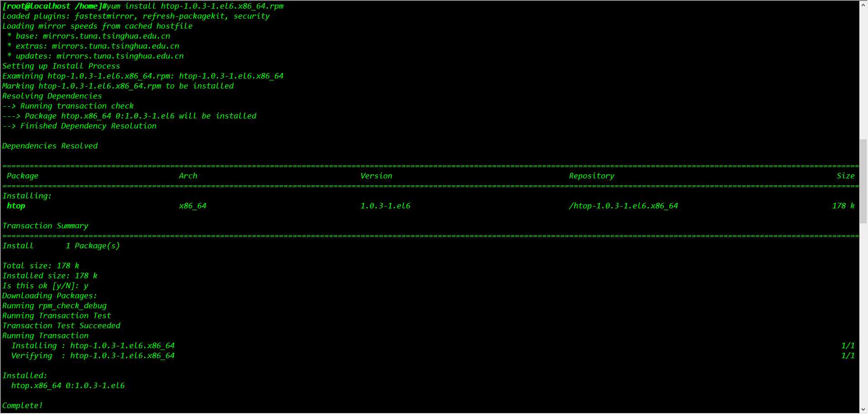Click 'htop.x86_64 0:1.0.3-1.el6' installed entry

click(68, 385)
